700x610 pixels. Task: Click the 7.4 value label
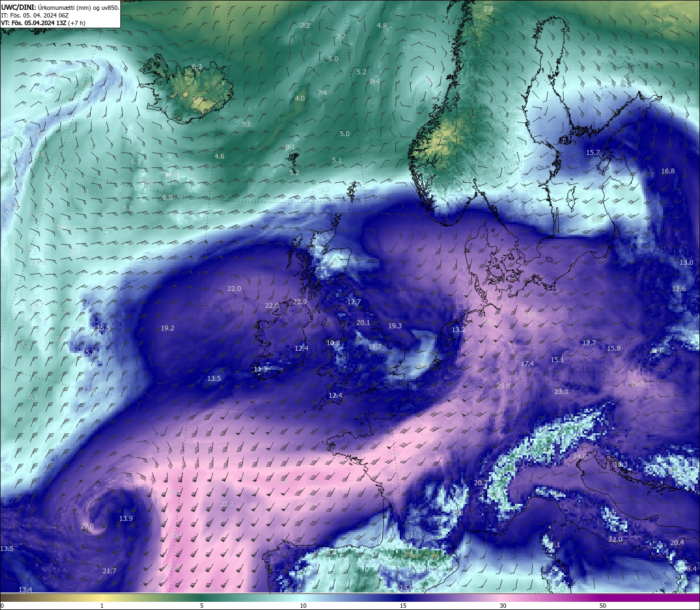[x=322, y=93]
